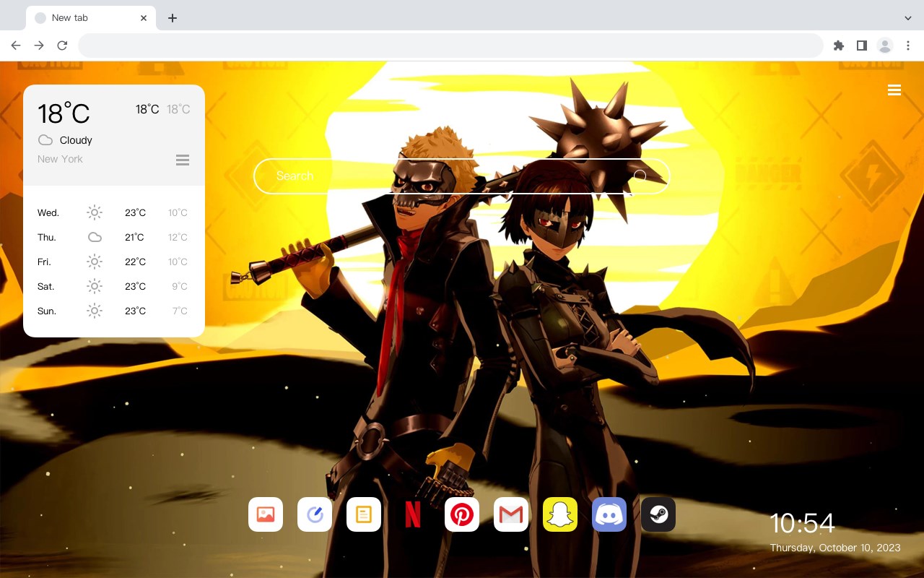Click the search magnifier icon
The image size is (924, 578).
(640, 176)
